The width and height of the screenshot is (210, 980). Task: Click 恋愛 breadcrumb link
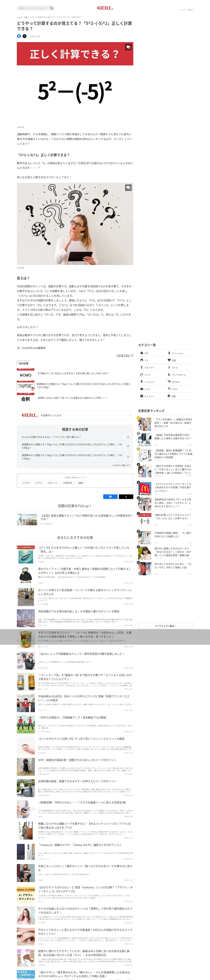pos(26,17)
